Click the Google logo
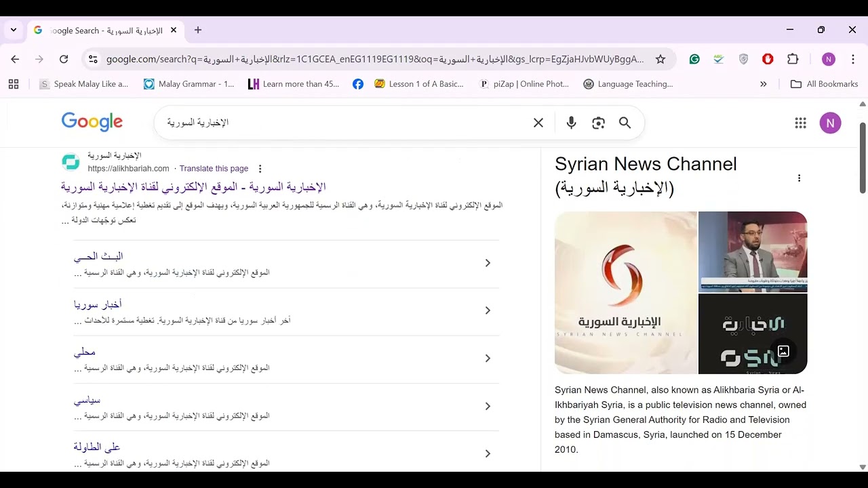 tap(92, 122)
